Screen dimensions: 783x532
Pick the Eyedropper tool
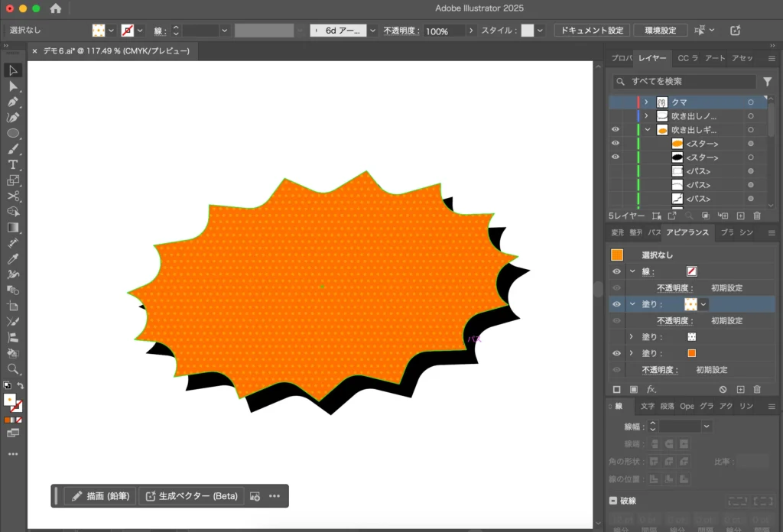[x=13, y=259]
